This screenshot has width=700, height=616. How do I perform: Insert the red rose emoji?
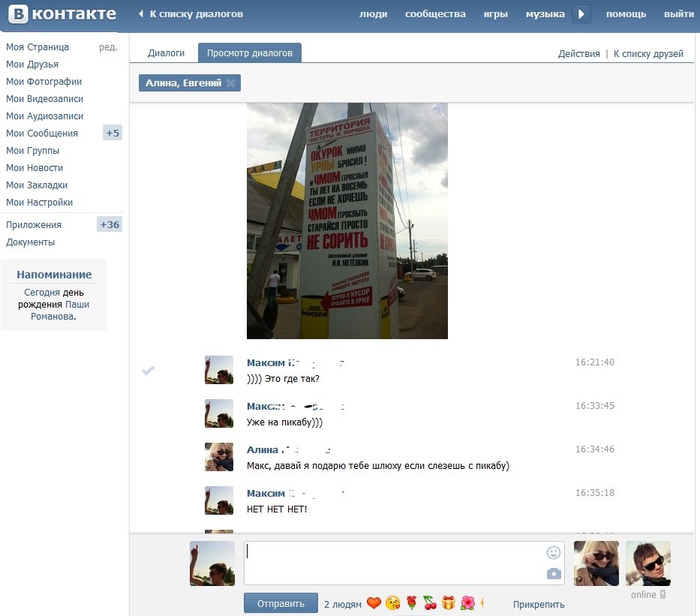(x=412, y=603)
